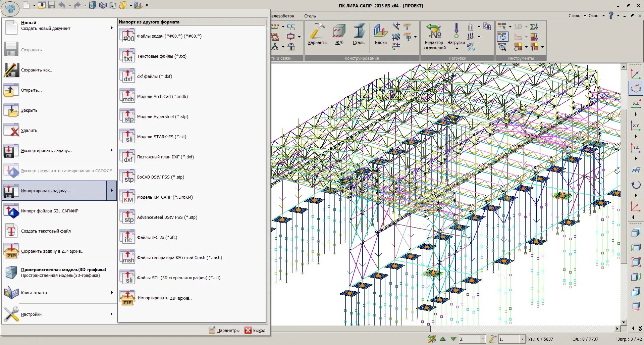Open the Сталь ribbon tab
The image size is (644, 345).
[310, 16]
